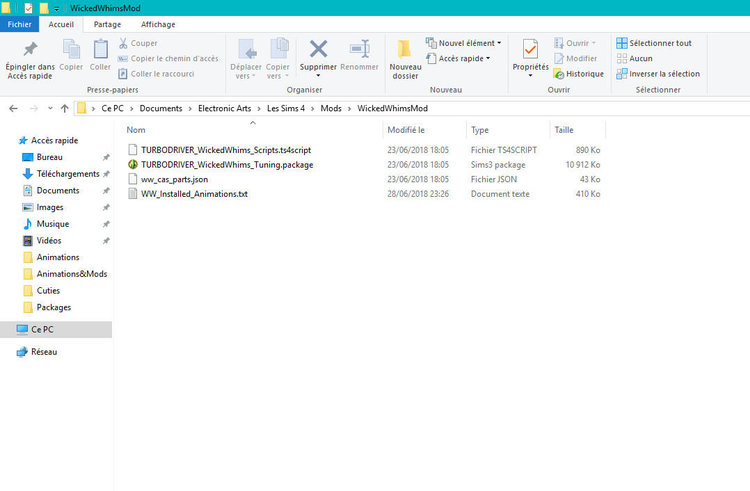This screenshot has width=750, height=491.
Task: Choose Couper in the clipboard group
Action: point(138,43)
